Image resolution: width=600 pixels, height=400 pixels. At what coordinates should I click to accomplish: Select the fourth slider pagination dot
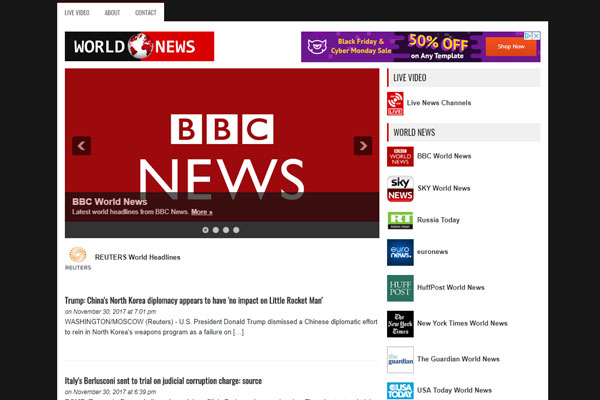pyautogui.click(x=238, y=230)
